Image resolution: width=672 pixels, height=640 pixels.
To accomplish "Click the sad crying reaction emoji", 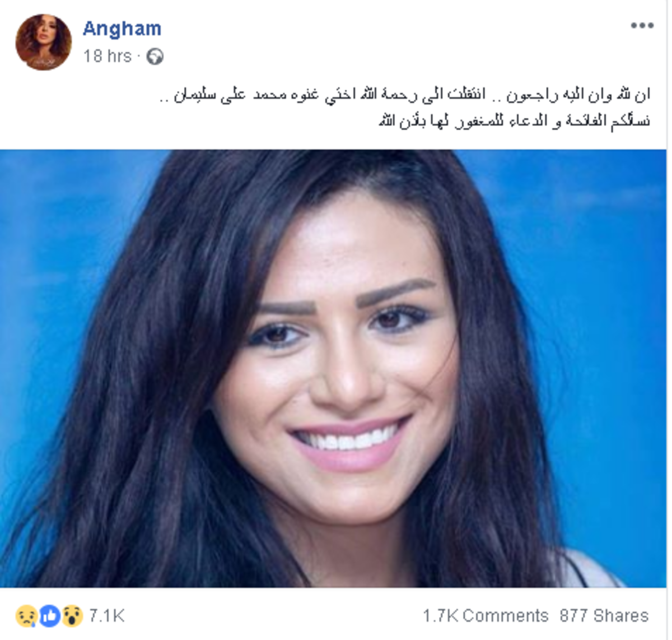I will pos(26,616).
